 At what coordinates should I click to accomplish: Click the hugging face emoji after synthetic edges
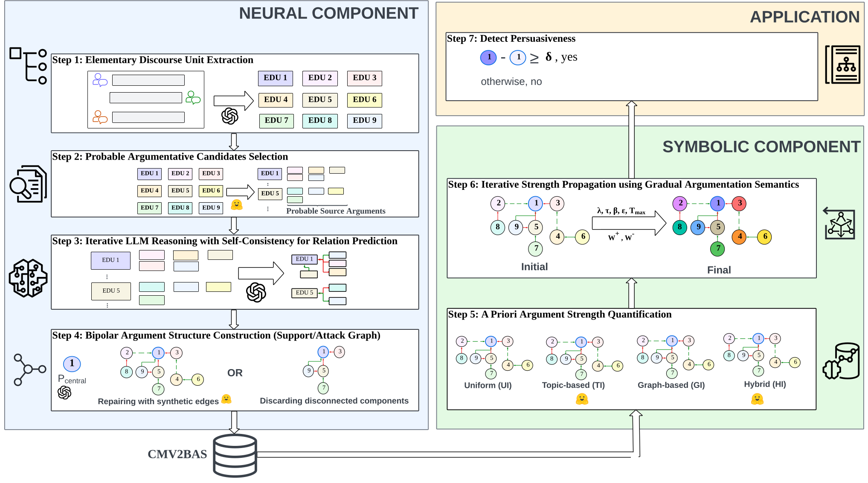pos(226,399)
